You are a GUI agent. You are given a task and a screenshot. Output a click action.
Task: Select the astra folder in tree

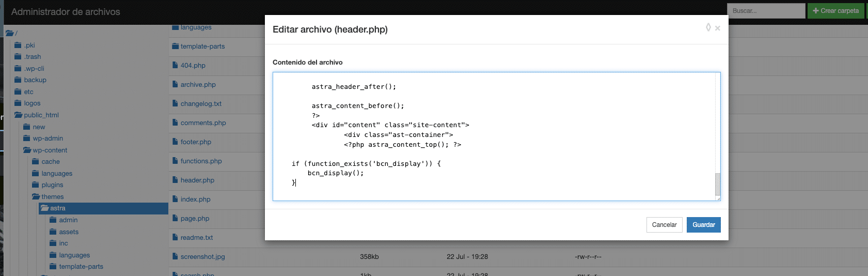click(57, 208)
